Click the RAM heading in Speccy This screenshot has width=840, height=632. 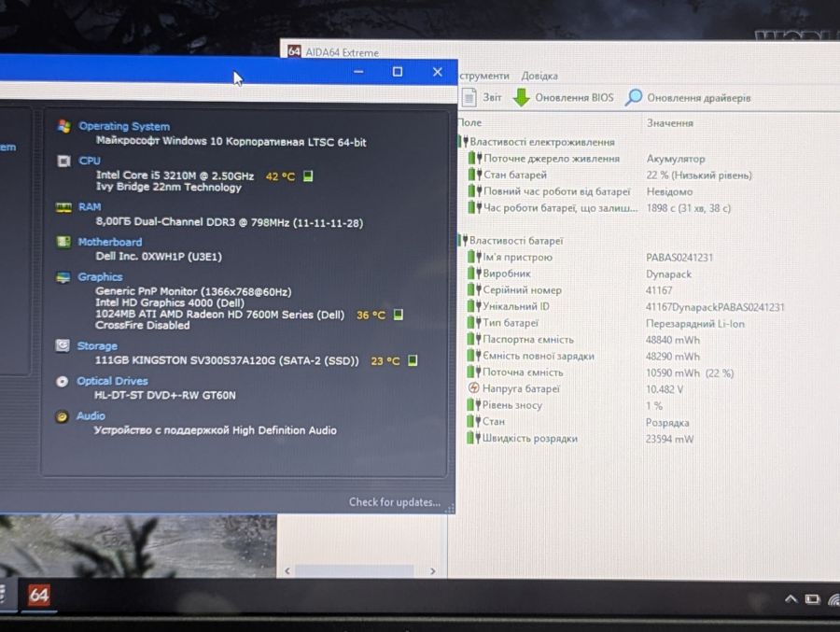pos(90,207)
